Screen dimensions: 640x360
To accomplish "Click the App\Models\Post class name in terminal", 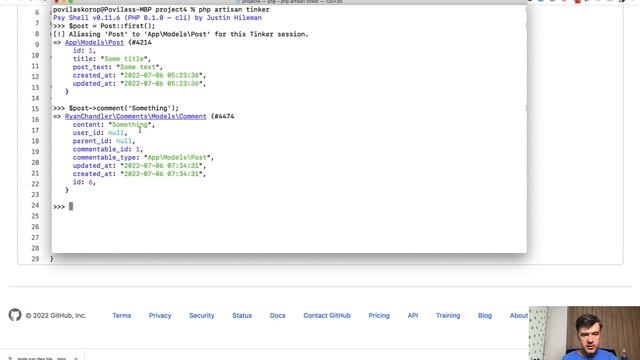I will tap(94, 42).
